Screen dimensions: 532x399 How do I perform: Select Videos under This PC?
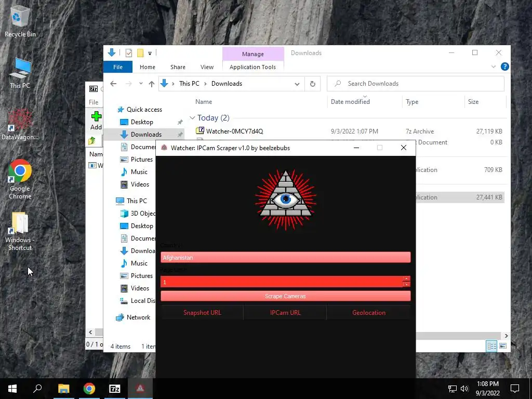pyautogui.click(x=140, y=288)
